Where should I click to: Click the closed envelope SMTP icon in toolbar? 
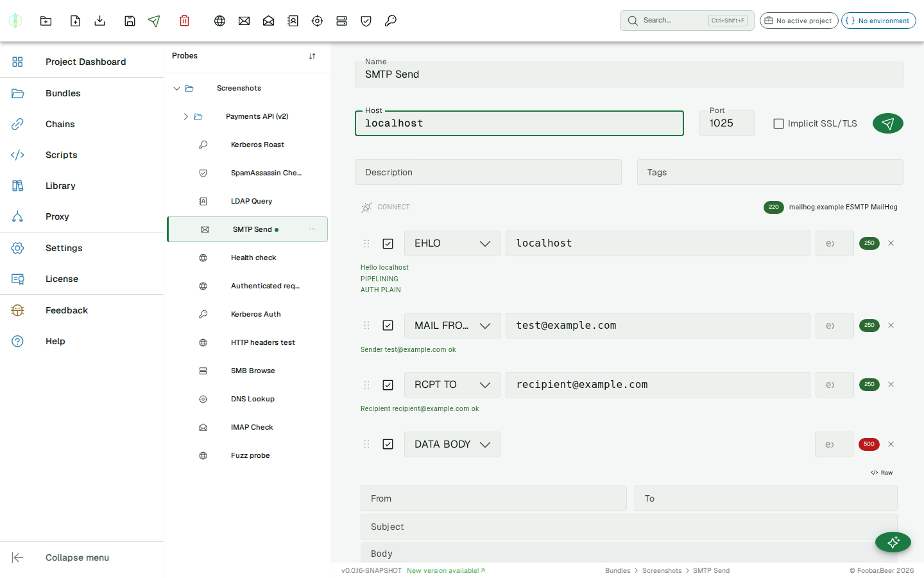244,21
